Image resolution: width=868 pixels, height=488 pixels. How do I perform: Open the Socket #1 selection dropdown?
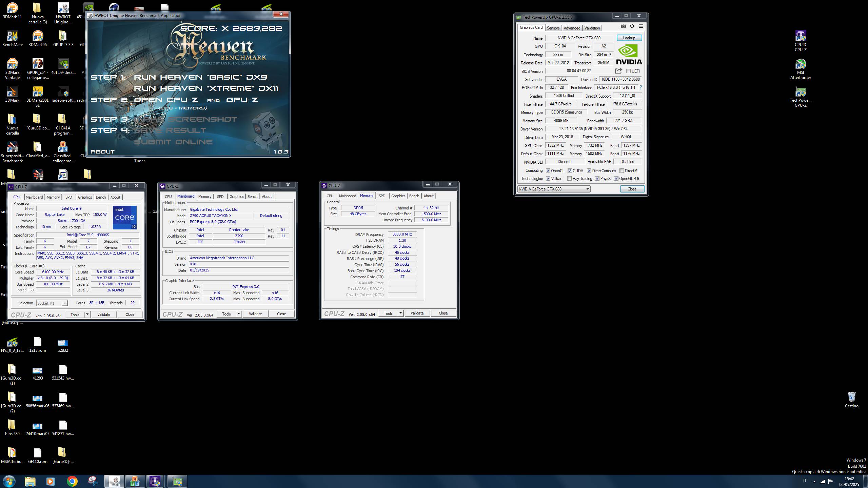click(x=52, y=303)
